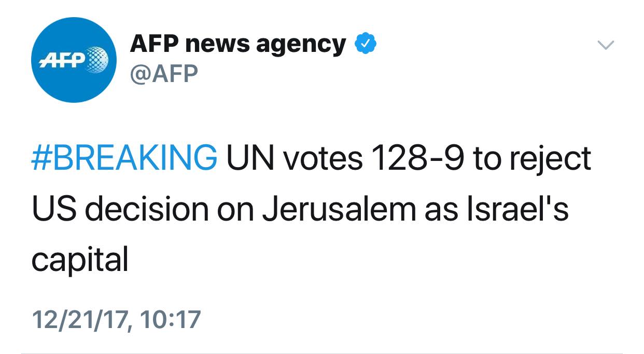Image resolution: width=644 pixels, height=354 pixels.
Task: Expand the tweet options chevron
Action: [x=606, y=45]
